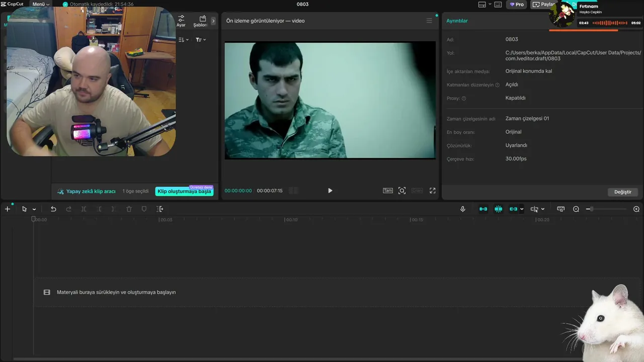Click the current timecode 00:00:00:00
Screen dimensions: 644x362
pos(238,191)
